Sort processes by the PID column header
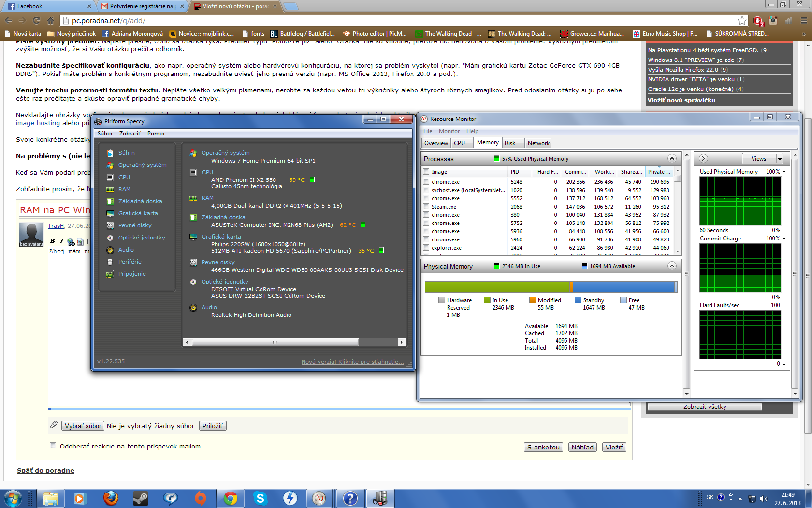This screenshot has width=812, height=508. click(521, 172)
